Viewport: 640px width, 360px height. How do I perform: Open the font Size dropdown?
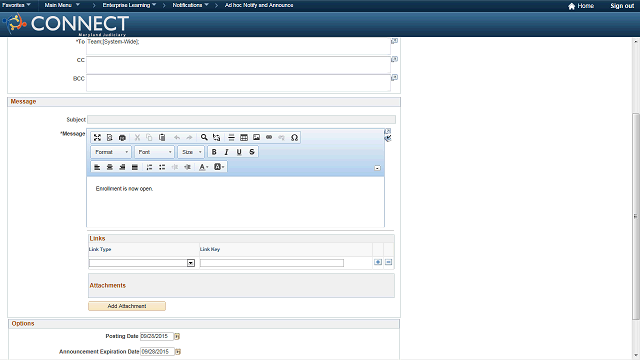[191, 152]
